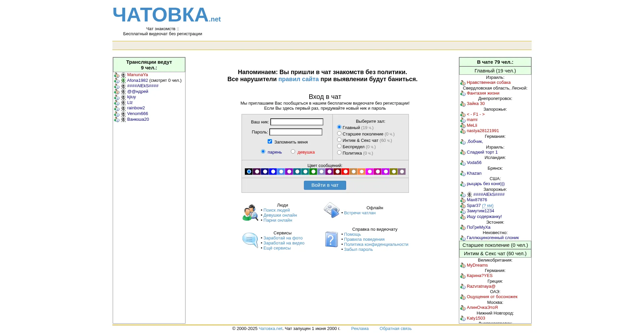The height and width of the screenshot is (333, 644).
Task: Open the Старшее поколение room section
Action: [x=494, y=245]
